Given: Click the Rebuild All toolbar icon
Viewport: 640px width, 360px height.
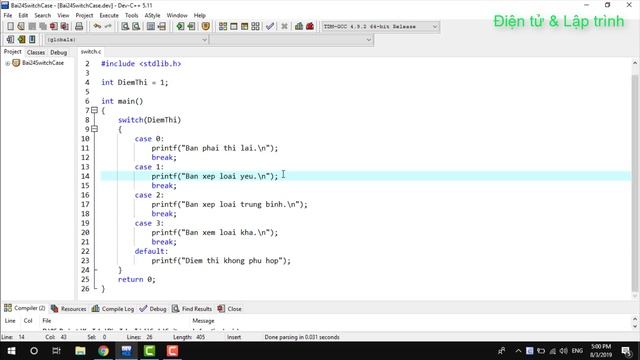Looking at the screenshot, I should tap(256, 27).
